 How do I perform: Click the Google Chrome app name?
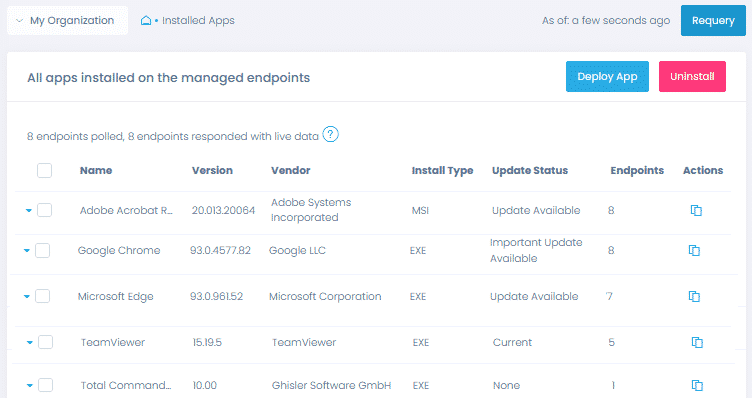tap(119, 250)
